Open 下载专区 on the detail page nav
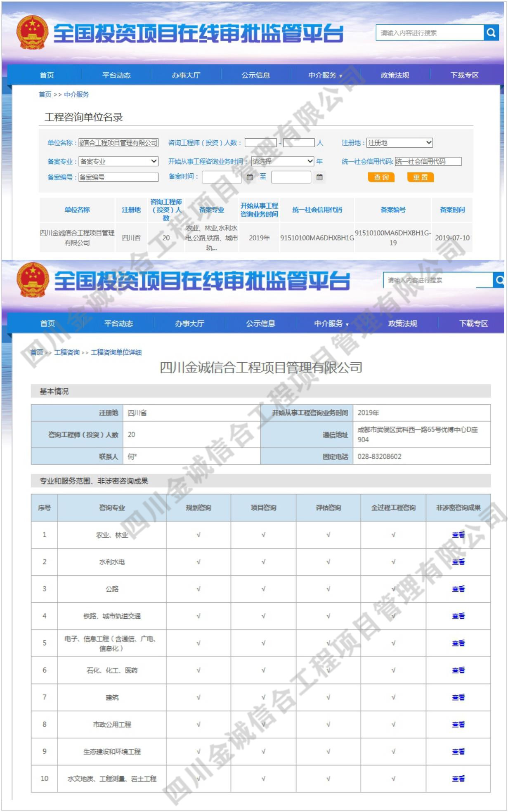This screenshot has width=508, height=812. click(x=473, y=323)
